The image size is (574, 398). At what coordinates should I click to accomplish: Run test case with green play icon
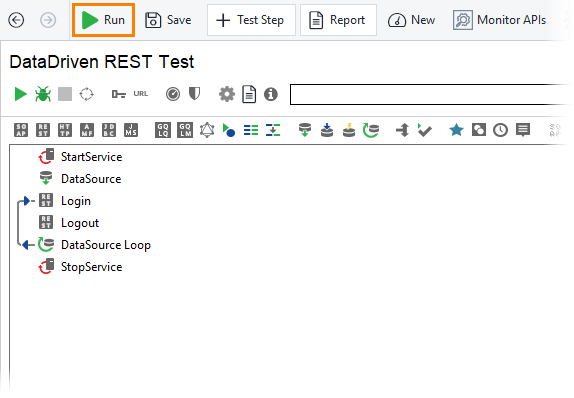(x=20, y=94)
